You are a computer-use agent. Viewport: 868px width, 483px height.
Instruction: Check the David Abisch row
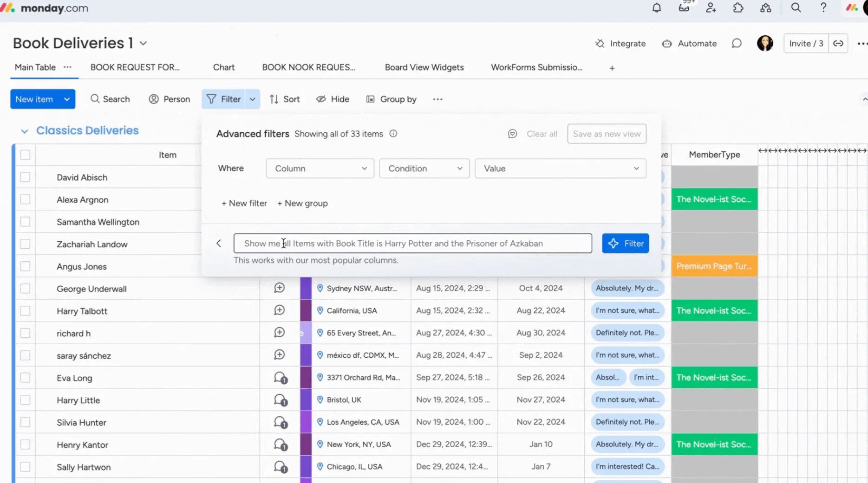coord(25,177)
